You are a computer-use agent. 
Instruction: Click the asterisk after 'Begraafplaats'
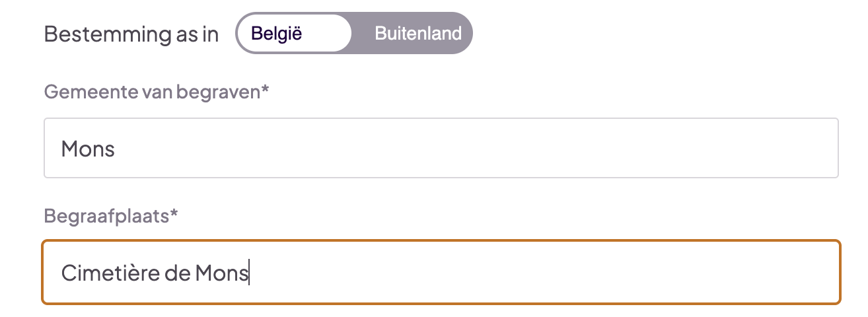pos(175,214)
